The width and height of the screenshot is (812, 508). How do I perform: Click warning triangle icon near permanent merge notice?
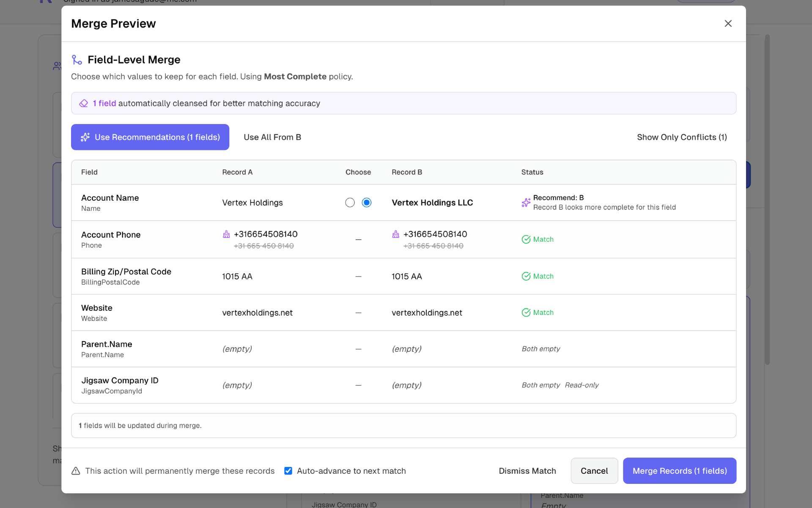[x=76, y=471]
